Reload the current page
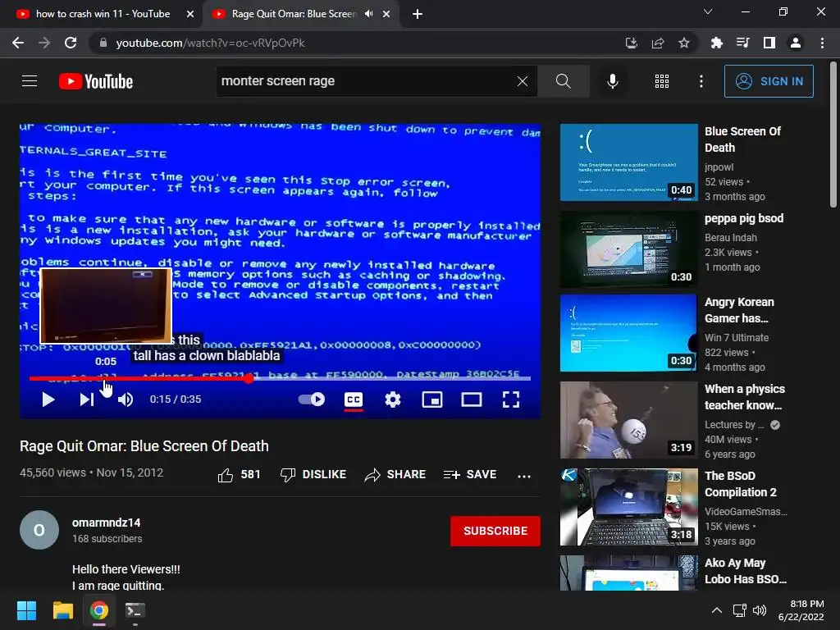The width and height of the screenshot is (840, 630). tap(71, 43)
